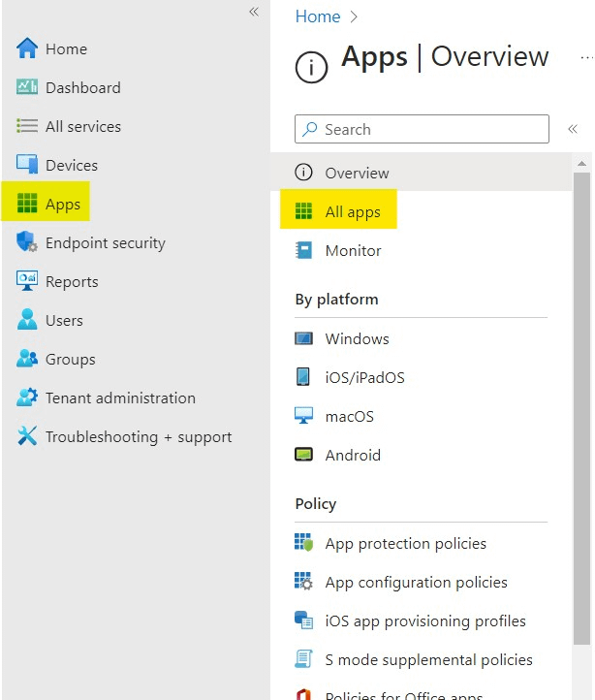Viewport: 595px width, 700px height.
Task: Click the Overview info icon in menu
Action: 303,173
